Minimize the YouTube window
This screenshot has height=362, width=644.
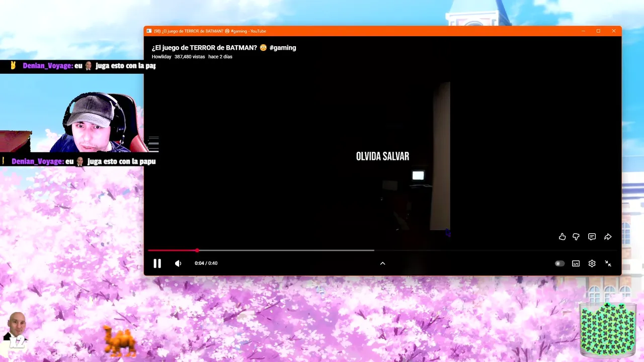click(x=583, y=31)
